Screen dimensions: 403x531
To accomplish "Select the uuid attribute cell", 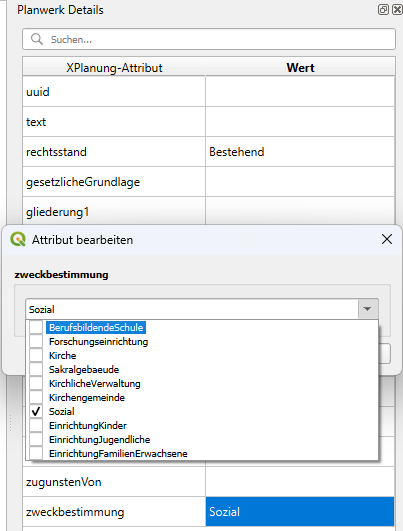I will point(114,92).
